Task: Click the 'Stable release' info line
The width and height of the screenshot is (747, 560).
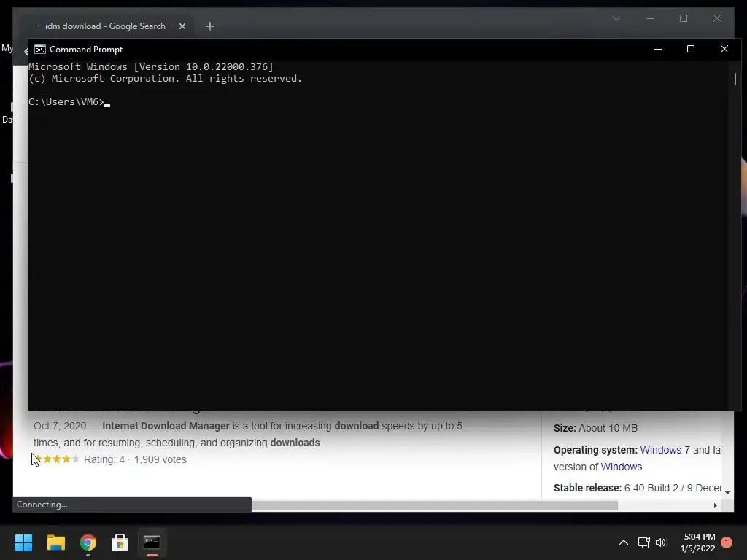Action: (638, 488)
